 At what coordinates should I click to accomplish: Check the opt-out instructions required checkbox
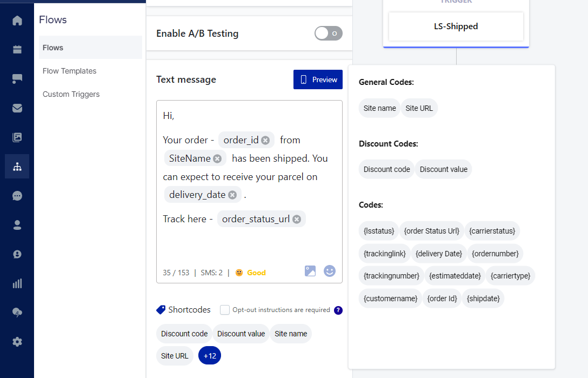click(225, 310)
